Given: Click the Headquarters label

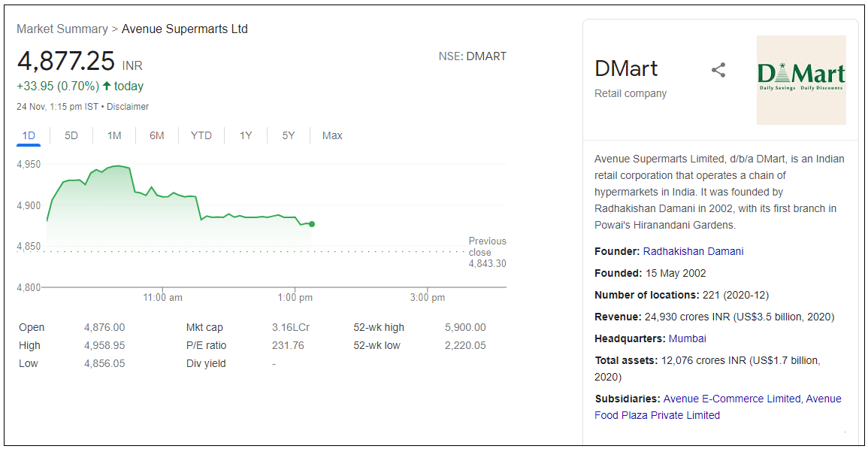Looking at the screenshot, I should click(x=631, y=338).
